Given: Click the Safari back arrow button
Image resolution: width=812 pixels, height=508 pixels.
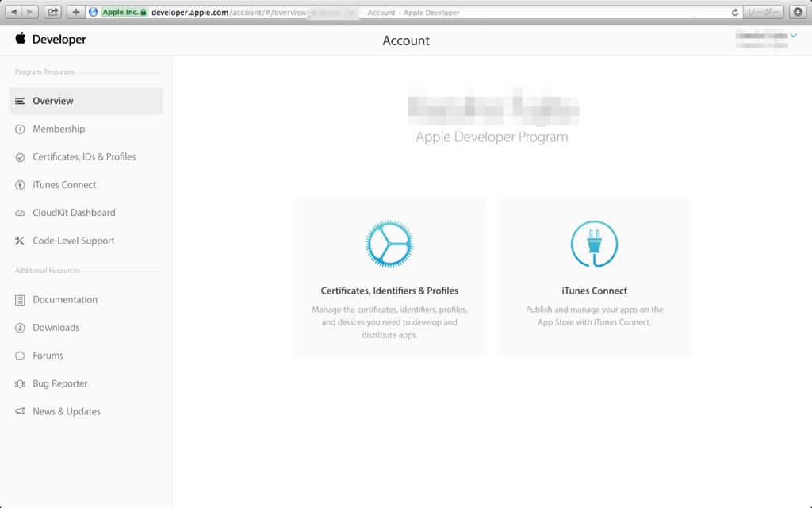Looking at the screenshot, I should click(14, 12).
